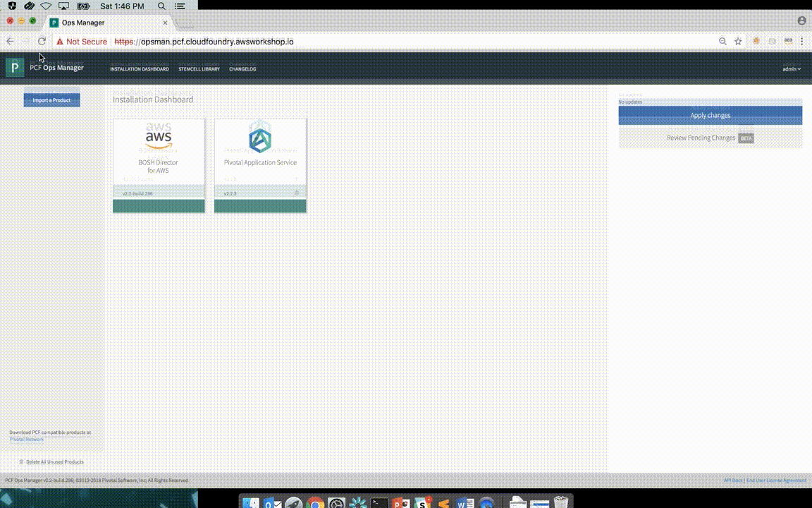812x508 pixels.
Task: Open Sublime Text from the dock
Action: 444,503
